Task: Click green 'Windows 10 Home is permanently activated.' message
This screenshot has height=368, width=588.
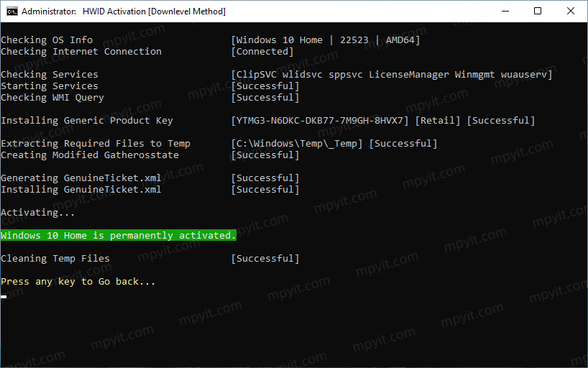Action: 119,235
